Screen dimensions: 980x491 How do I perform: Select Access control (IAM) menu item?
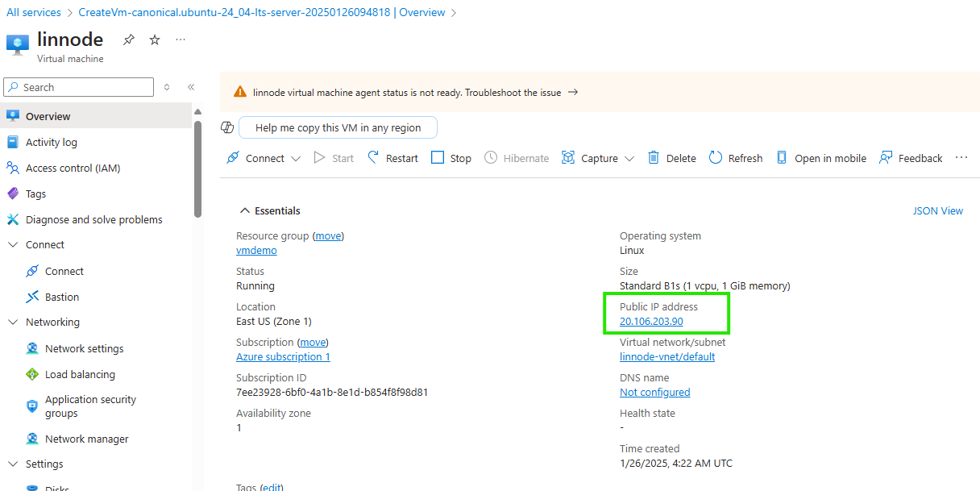coord(73,168)
